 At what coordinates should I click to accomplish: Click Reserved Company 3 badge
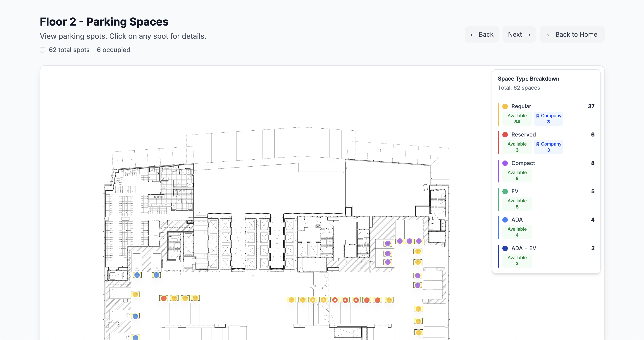click(x=548, y=147)
